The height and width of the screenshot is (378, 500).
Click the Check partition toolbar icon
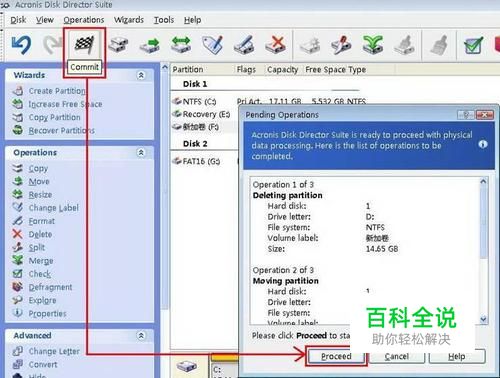pyautogui.click(x=473, y=45)
